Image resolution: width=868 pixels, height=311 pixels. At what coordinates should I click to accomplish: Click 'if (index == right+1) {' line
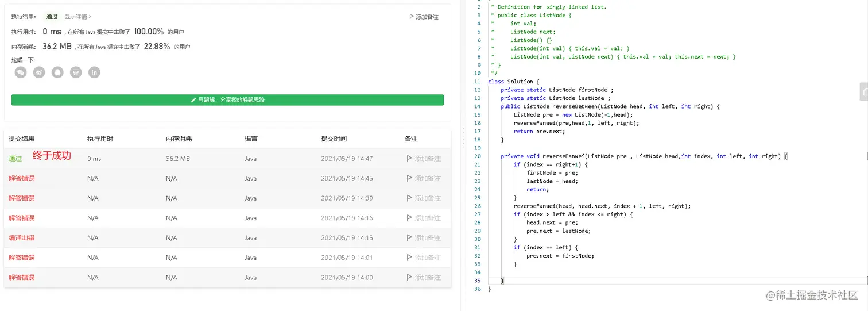tap(551, 164)
